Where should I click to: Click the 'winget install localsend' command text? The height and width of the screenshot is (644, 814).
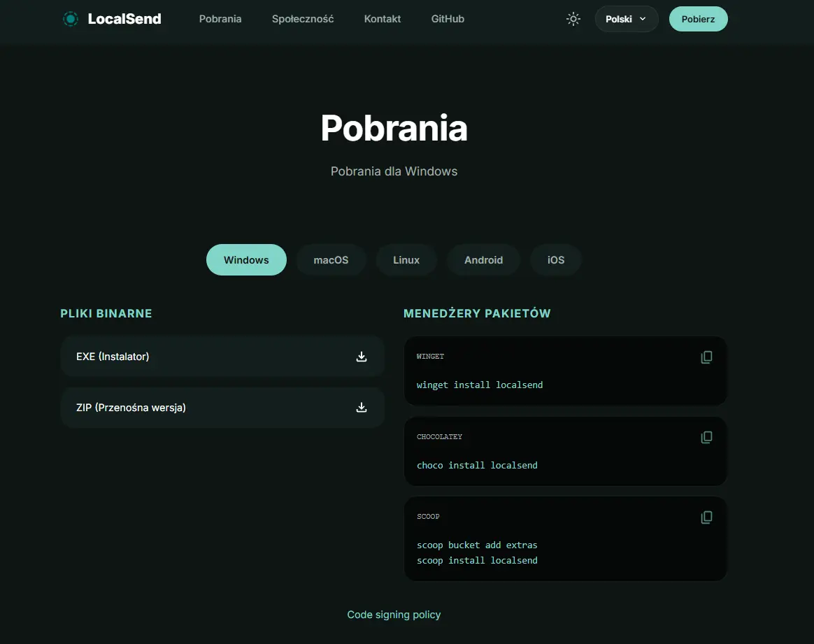(x=480, y=385)
